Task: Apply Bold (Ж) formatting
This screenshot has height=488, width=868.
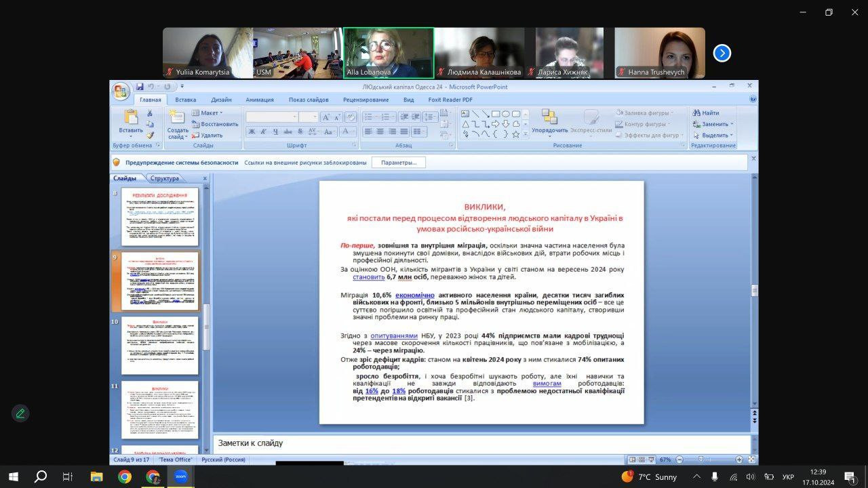Action: [x=252, y=131]
